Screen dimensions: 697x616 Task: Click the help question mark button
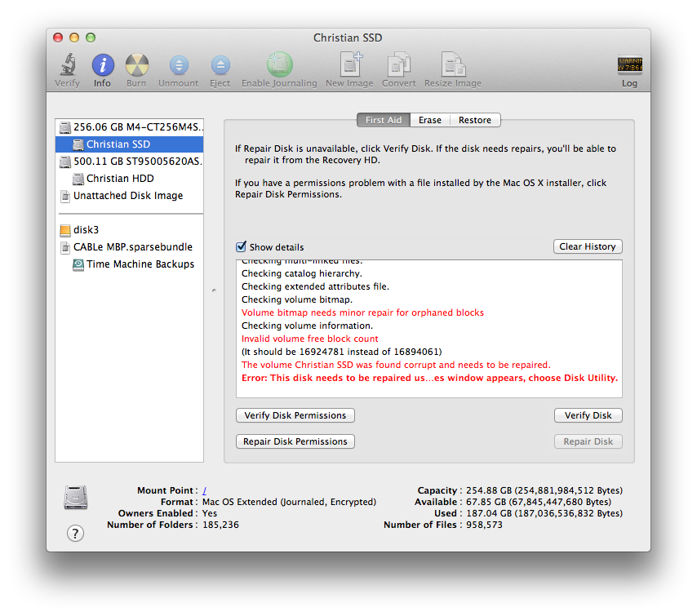tap(76, 534)
